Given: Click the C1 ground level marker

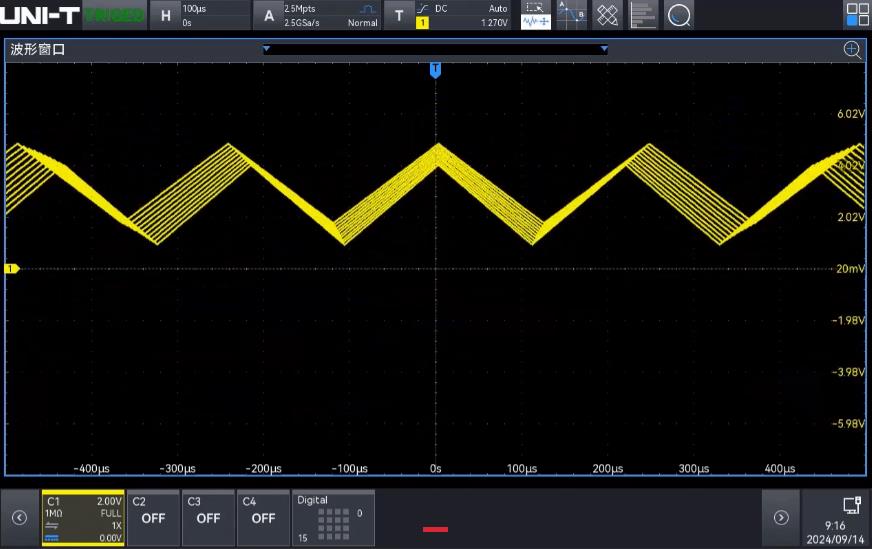Looking at the screenshot, I should tap(12, 269).
